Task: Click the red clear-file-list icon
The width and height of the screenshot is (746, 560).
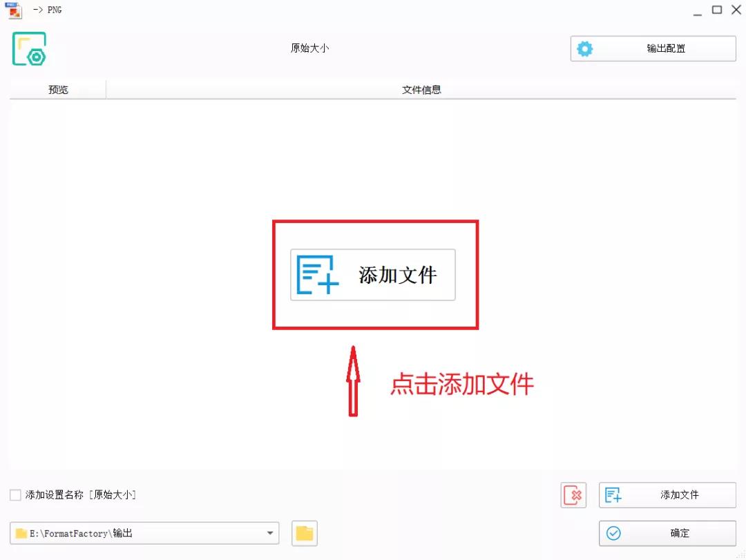Action: [573, 495]
